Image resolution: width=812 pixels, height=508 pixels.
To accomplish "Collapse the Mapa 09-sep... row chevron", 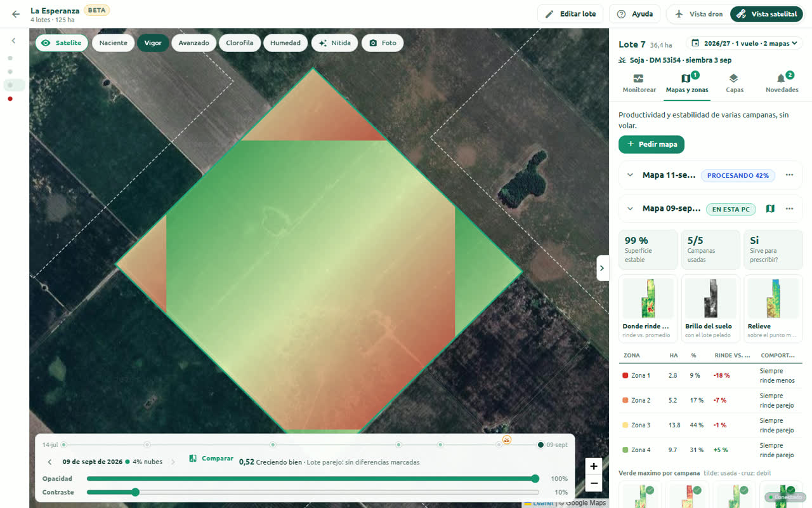I will point(630,208).
